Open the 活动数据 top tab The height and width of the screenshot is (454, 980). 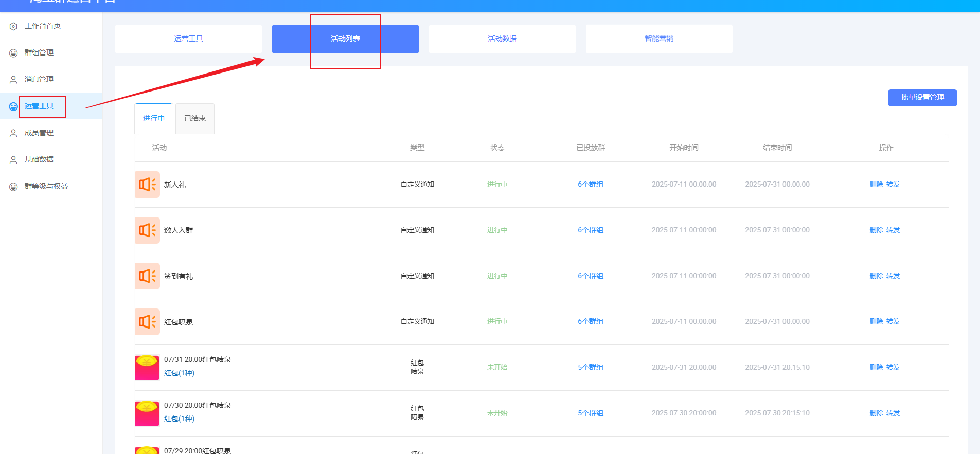(x=502, y=39)
